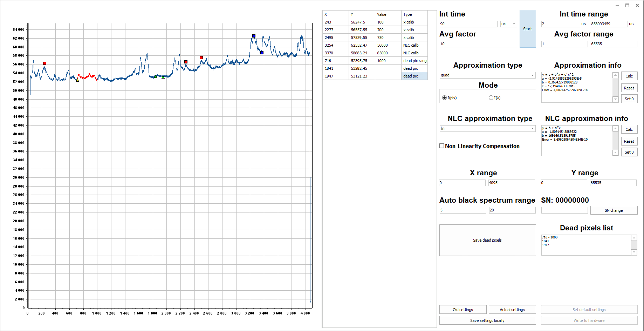Click Save settings locally button
Image resolution: width=644 pixels, height=331 pixels.
pyautogui.click(x=487, y=320)
